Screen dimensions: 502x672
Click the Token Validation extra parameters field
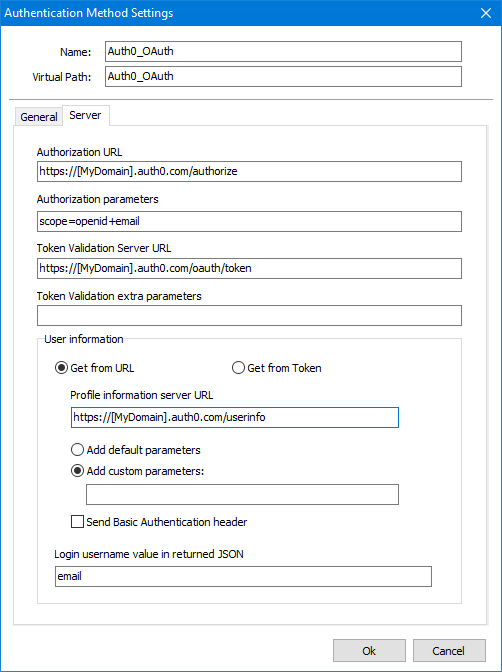point(249,315)
